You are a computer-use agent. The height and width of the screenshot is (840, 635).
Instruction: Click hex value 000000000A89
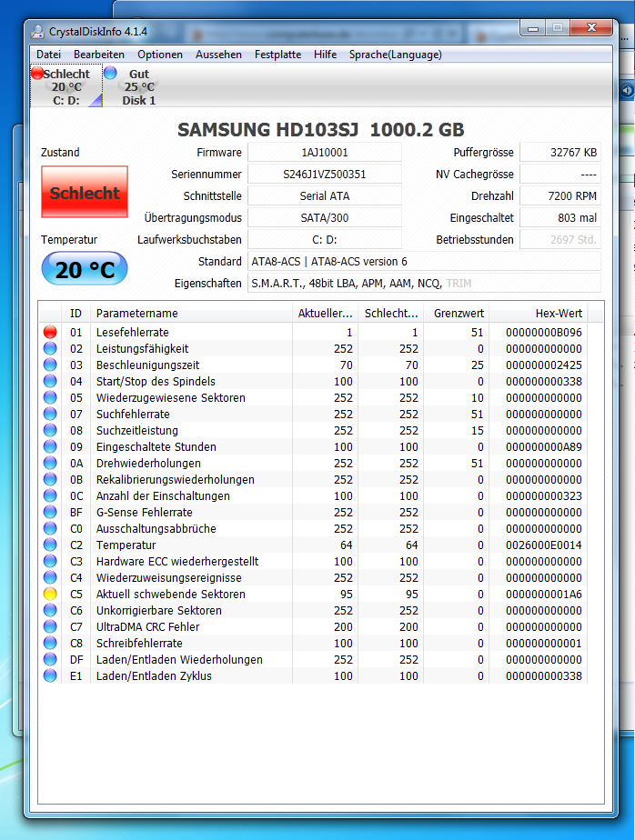pyautogui.click(x=544, y=446)
